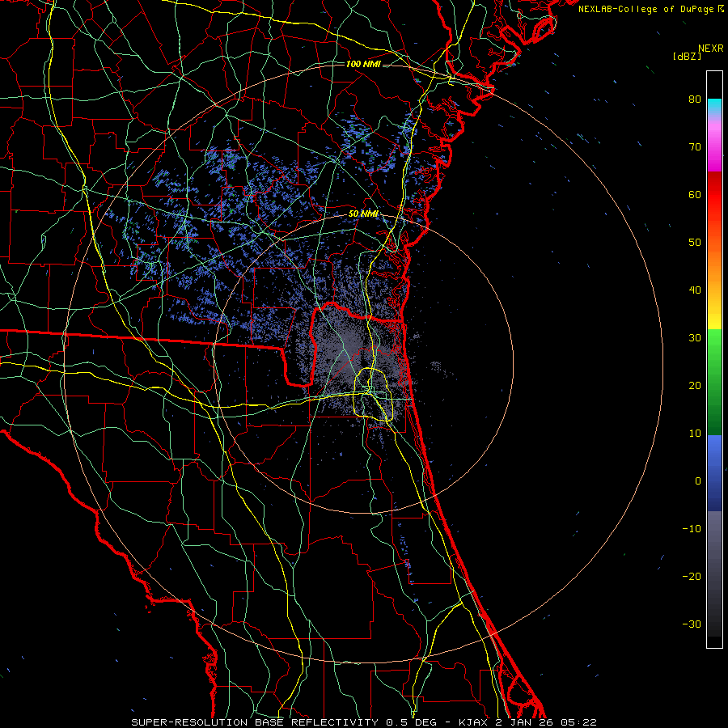Click the 20 dBZ scale value

tap(695, 385)
